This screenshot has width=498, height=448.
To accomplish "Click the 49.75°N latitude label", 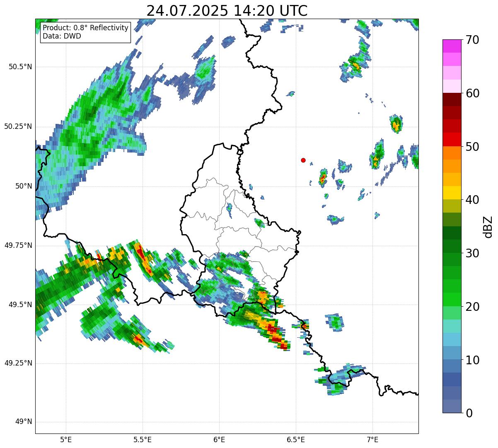I will pyautogui.click(x=18, y=245).
